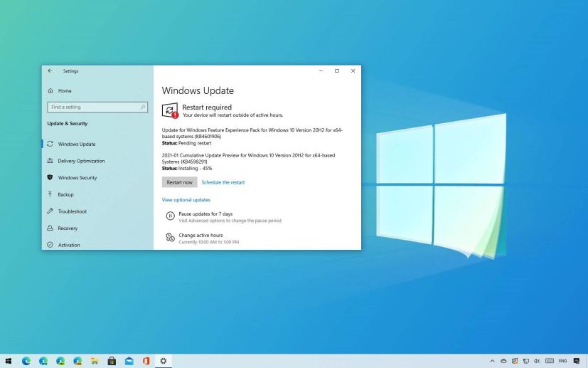Screen dimensions: 588x368
Task: Click the Windows Update page heading
Action: pyautogui.click(x=198, y=90)
